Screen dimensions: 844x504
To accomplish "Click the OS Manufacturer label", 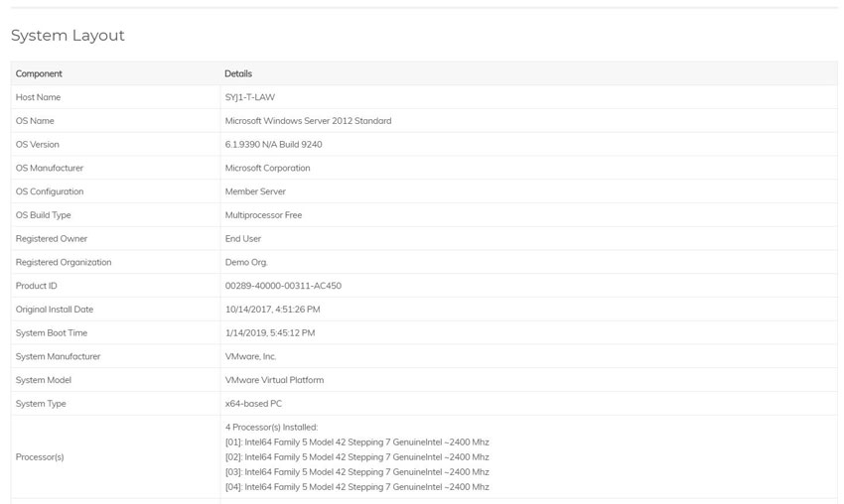I will tap(50, 169).
